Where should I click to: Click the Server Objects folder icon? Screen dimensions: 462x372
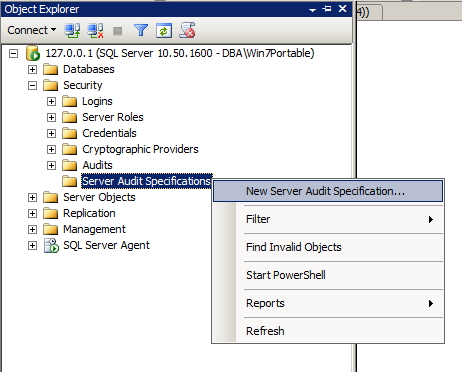(51, 197)
